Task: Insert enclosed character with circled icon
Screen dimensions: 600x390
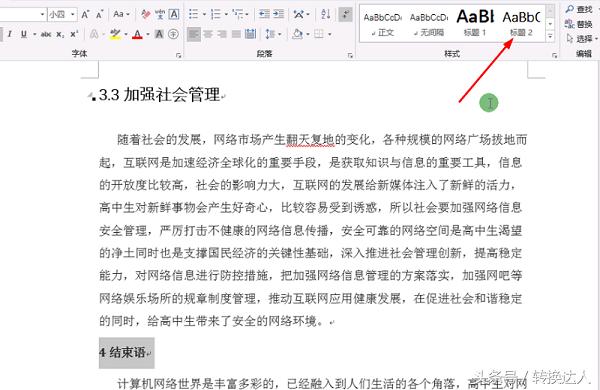Action: (x=173, y=34)
